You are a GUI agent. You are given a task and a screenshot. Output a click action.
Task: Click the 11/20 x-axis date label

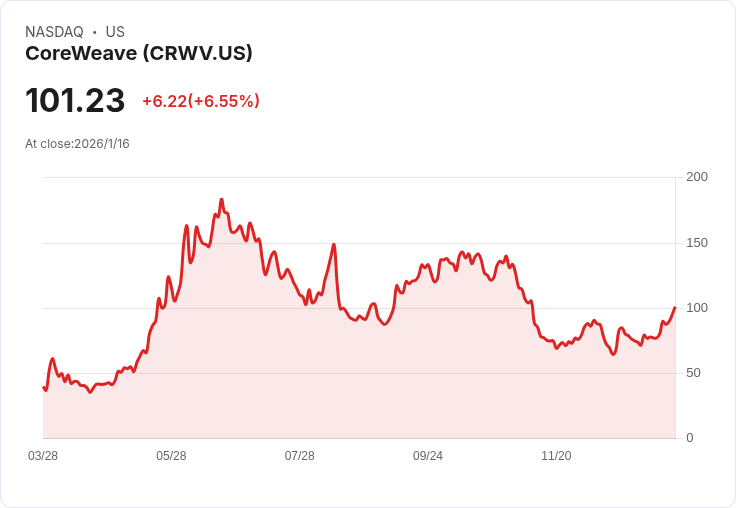coord(556,456)
